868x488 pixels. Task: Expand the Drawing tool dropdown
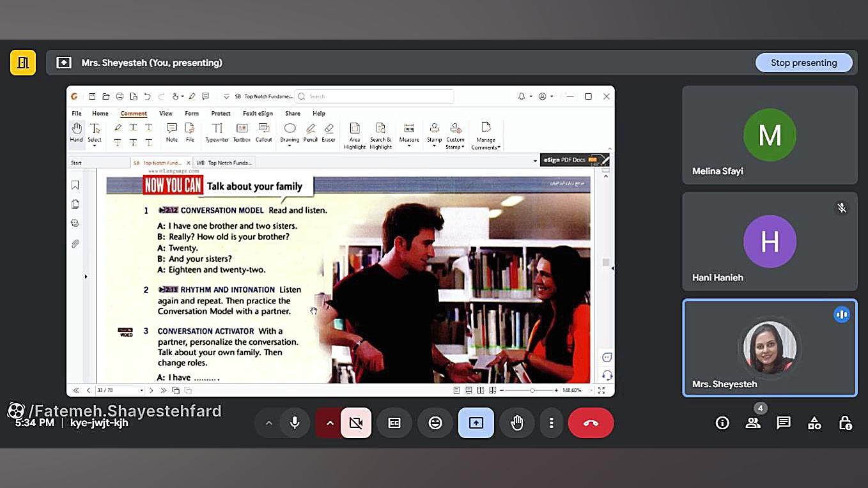290,146
